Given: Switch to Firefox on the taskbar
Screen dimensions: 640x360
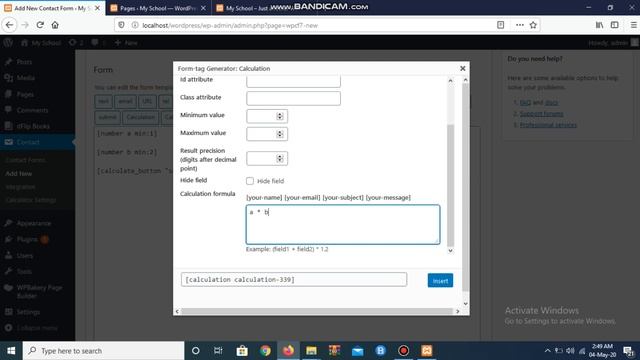Looking at the screenshot, I should (x=288, y=351).
